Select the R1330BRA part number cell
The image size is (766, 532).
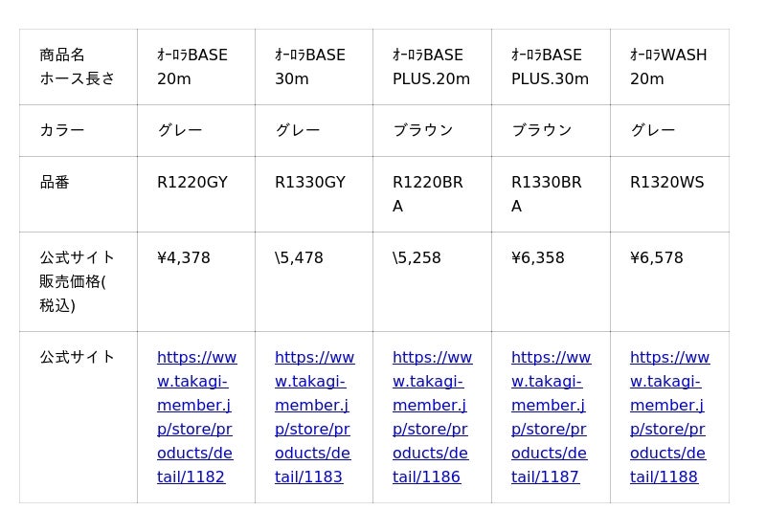click(547, 194)
